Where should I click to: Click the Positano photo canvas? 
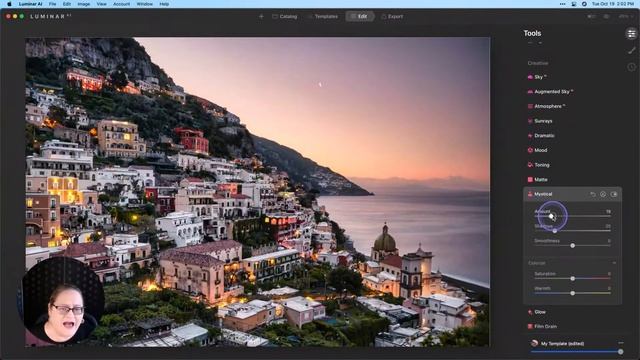257,192
